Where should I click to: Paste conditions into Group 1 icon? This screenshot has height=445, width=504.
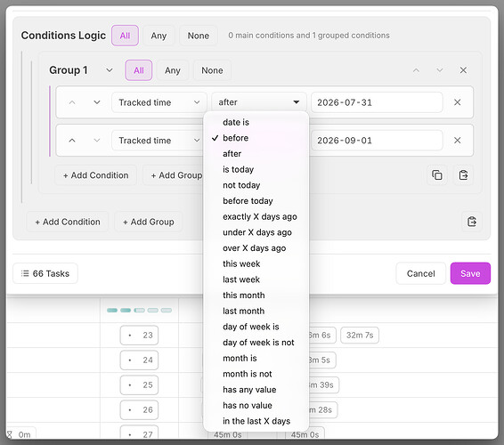coord(463,175)
